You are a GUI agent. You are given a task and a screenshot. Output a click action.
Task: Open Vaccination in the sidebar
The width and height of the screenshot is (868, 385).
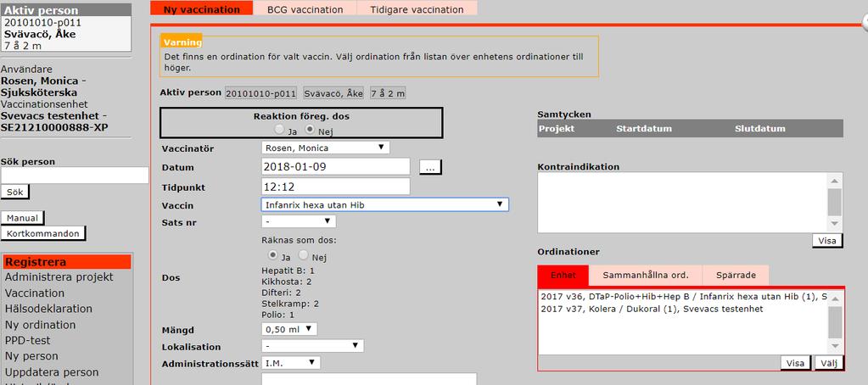(x=35, y=293)
